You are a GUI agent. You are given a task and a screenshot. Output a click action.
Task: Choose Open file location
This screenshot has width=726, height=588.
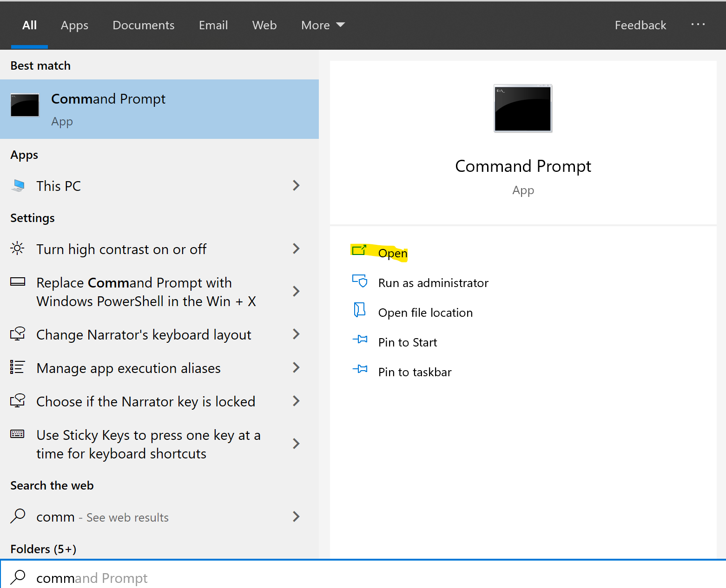pos(425,313)
